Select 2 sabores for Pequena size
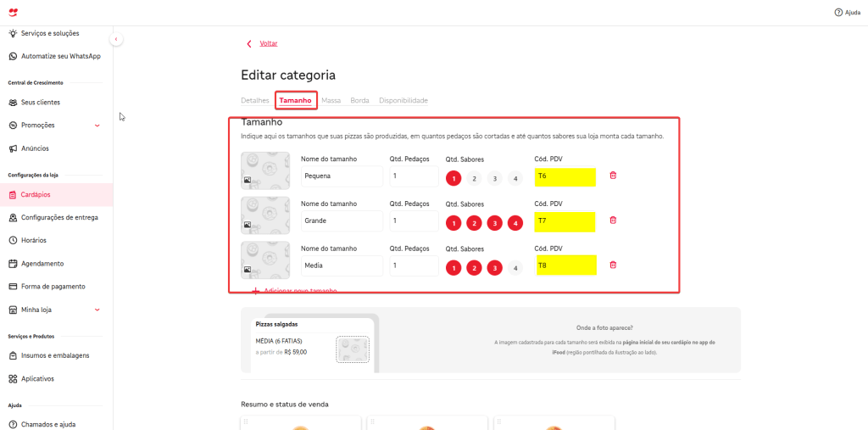Viewport: 868px width, 430px height. coord(474,178)
